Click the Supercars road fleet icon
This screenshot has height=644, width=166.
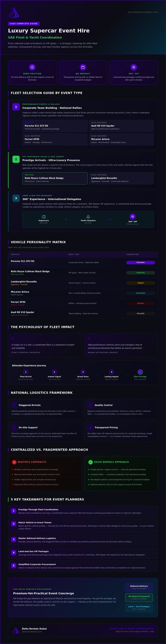(44, 217)
